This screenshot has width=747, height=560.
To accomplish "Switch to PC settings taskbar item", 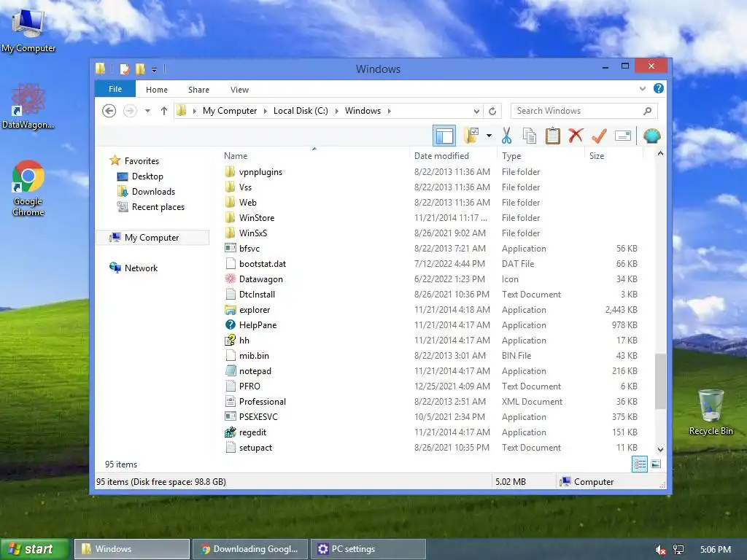I will coord(368,549).
